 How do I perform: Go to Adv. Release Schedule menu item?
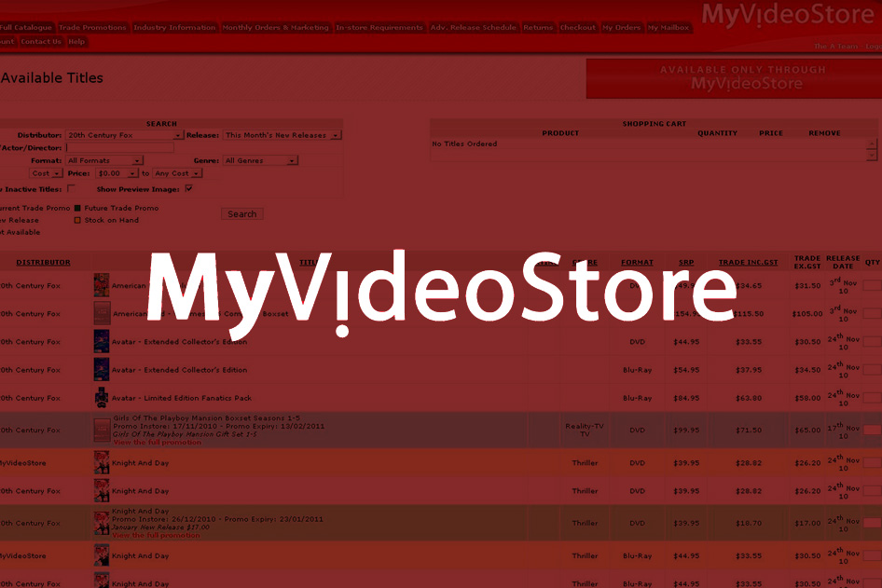point(473,28)
